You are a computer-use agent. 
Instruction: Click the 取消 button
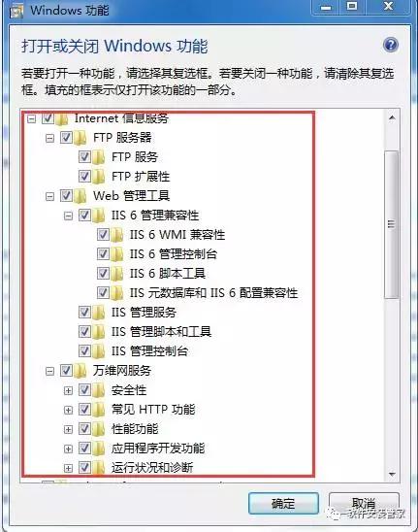pos(364,504)
